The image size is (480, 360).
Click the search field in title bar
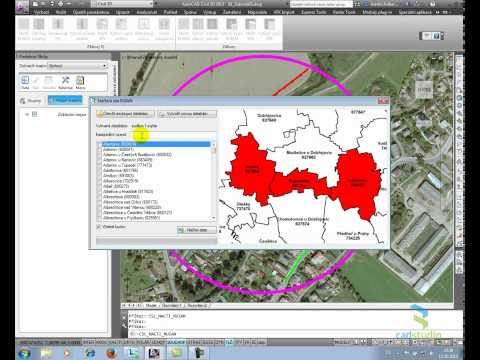(x=321, y=4)
